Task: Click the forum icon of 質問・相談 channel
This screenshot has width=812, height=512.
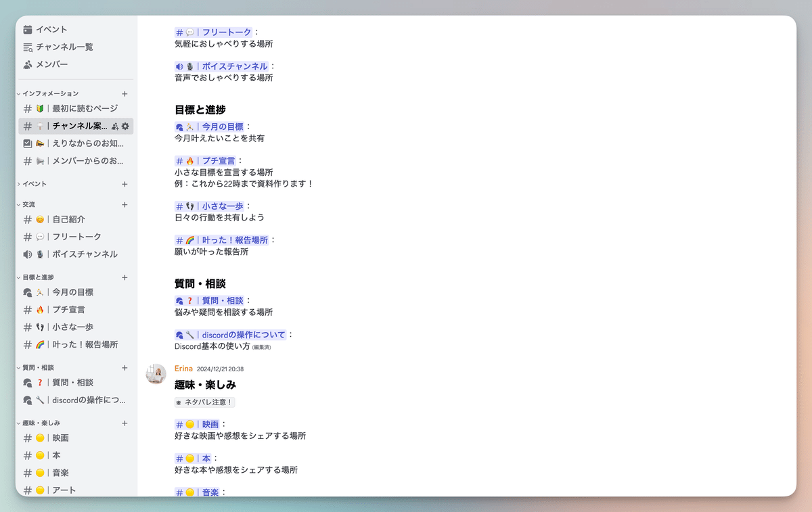Action: [x=27, y=382]
